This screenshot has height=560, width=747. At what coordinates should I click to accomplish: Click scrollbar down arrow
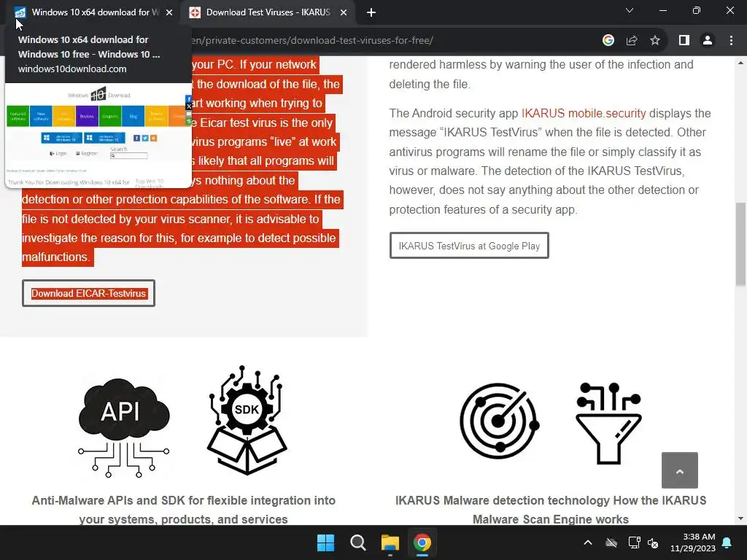pyautogui.click(x=741, y=518)
